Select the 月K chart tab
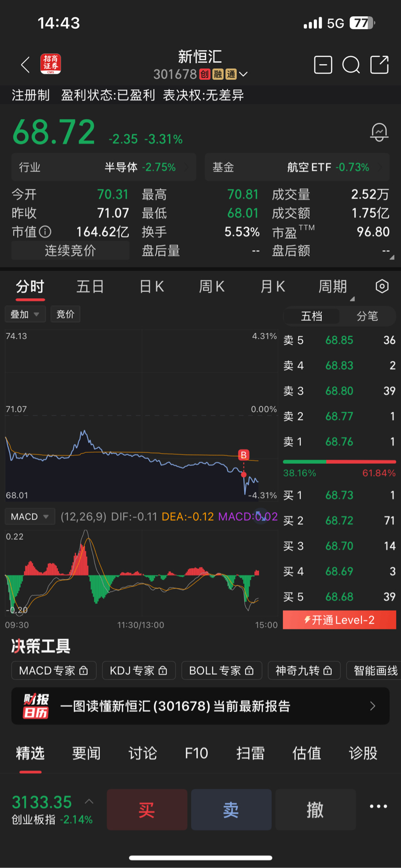401x868 pixels. pos(273,287)
